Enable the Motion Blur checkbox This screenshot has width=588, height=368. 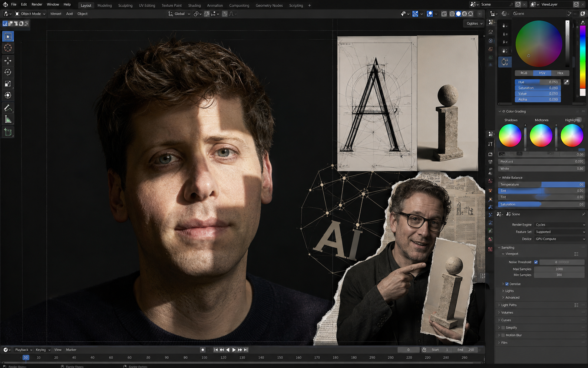503,335
